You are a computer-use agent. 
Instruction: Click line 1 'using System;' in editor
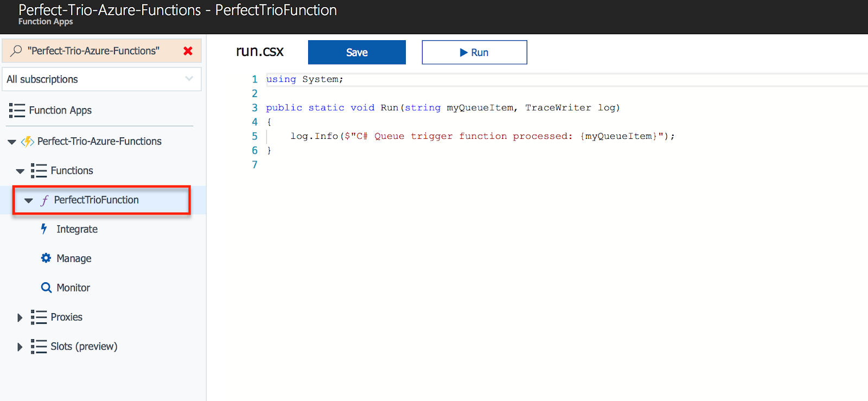[x=304, y=79]
